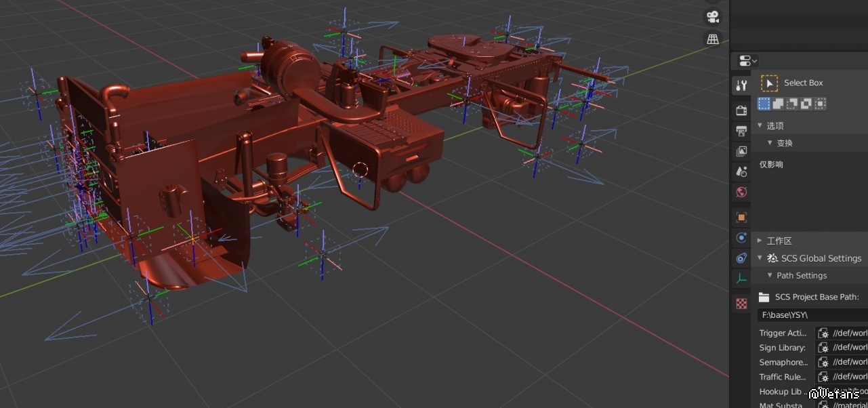Open the World properties tab
The image size is (868, 408).
[741, 192]
